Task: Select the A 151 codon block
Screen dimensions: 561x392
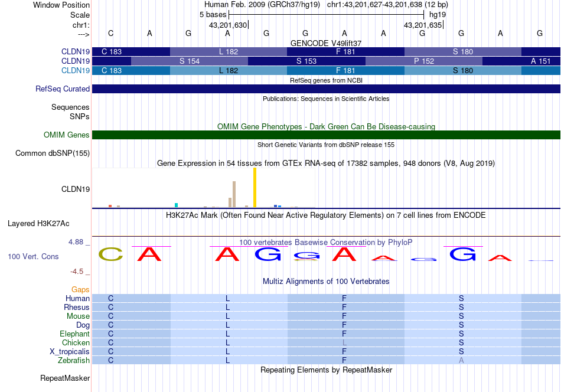Action: click(521, 61)
